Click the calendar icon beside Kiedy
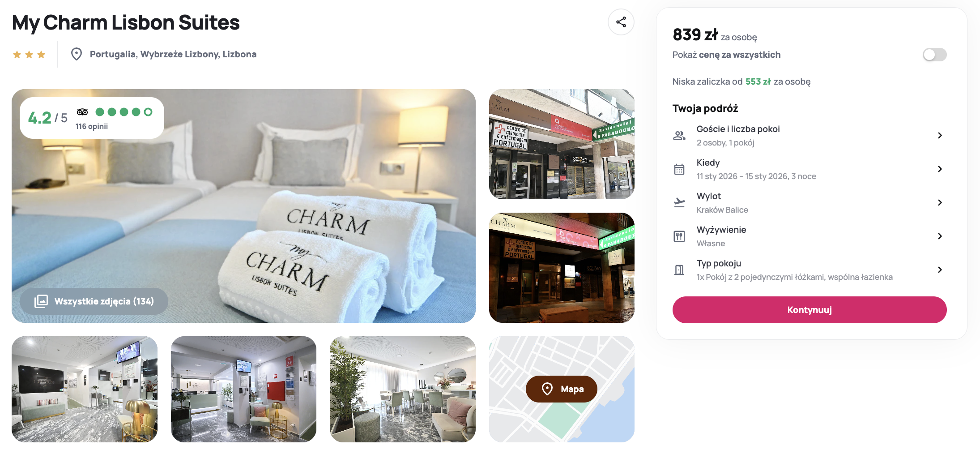Screen dimensions: 980x454 679,169
